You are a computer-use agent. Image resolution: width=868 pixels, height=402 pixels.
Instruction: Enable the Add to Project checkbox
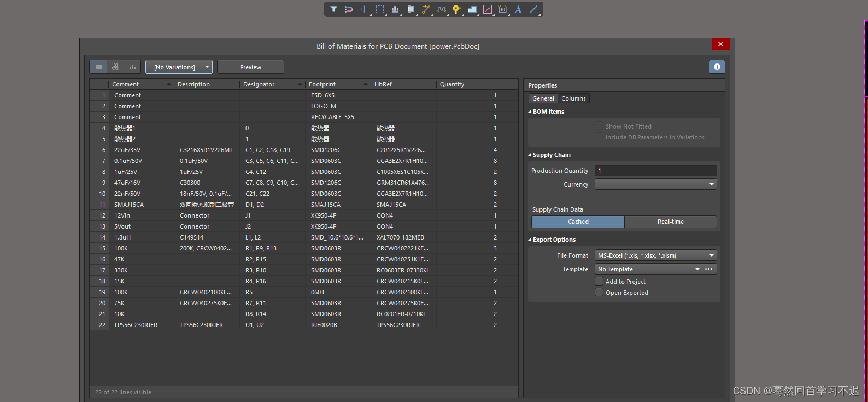click(599, 282)
